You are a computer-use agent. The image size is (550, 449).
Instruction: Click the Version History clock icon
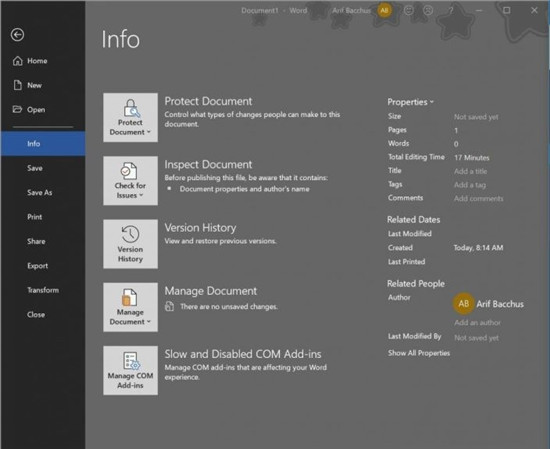(x=130, y=234)
